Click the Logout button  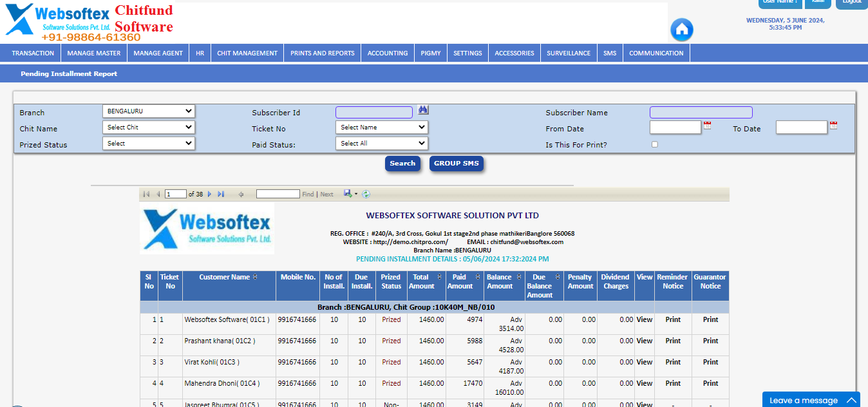coord(851,3)
